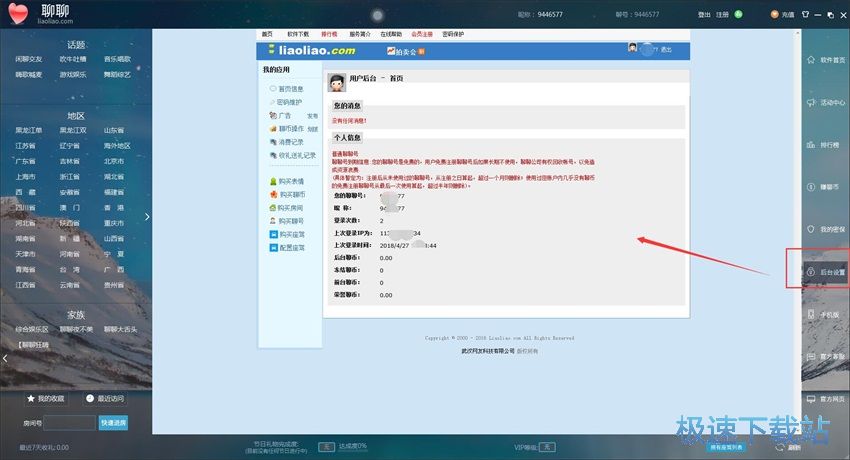Open 排行榜 chart icon in right sidebar
This screenshot has height=460, width=850.
[811, 145]
